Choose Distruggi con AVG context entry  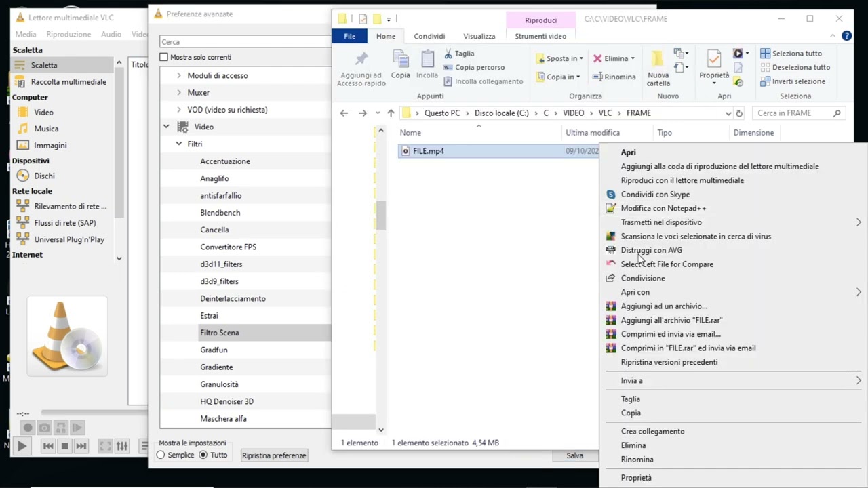[651, 250]
